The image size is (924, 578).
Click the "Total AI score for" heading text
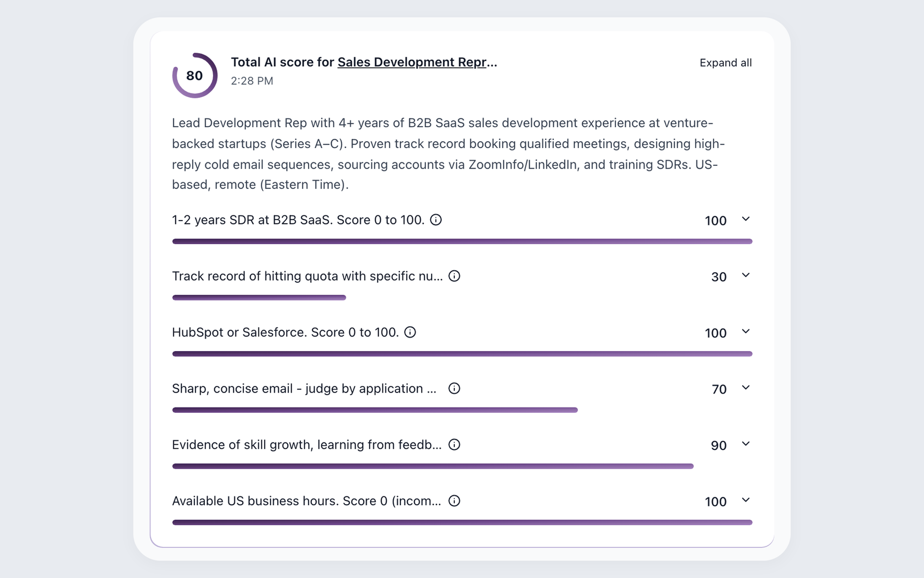coord(282,62)
